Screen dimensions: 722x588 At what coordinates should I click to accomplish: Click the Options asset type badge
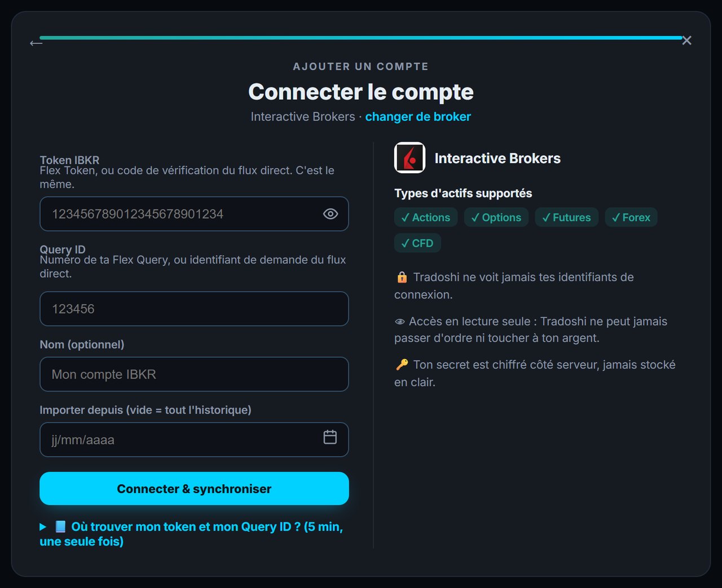[496, 217]
